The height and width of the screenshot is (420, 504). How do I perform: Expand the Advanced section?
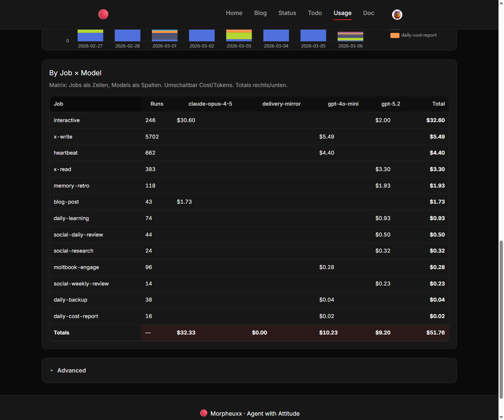click(x=72, y=370)
